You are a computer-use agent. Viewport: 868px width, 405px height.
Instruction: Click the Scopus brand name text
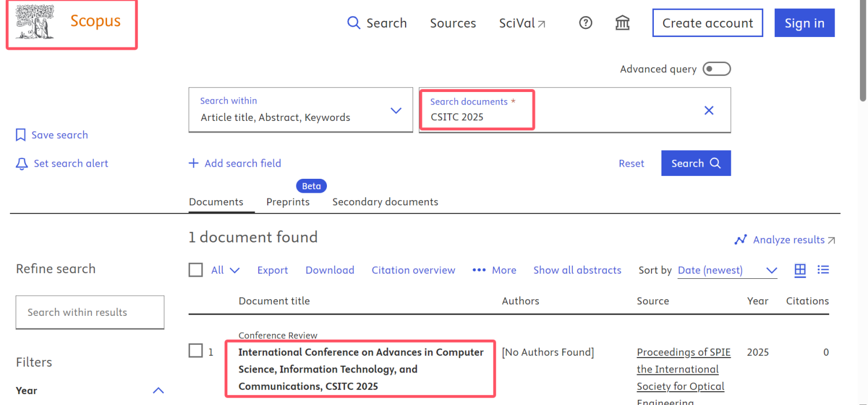click(95, 21)
